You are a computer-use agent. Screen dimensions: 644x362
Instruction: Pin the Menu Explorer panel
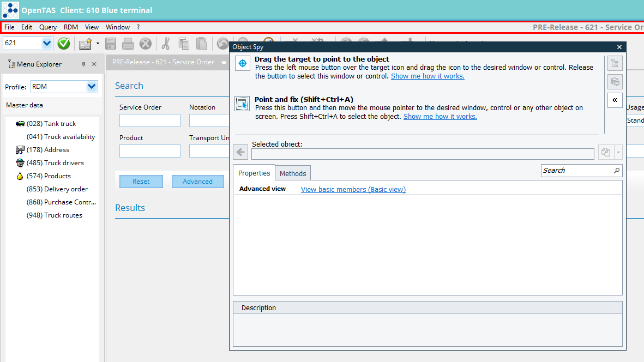pos(83,64)
